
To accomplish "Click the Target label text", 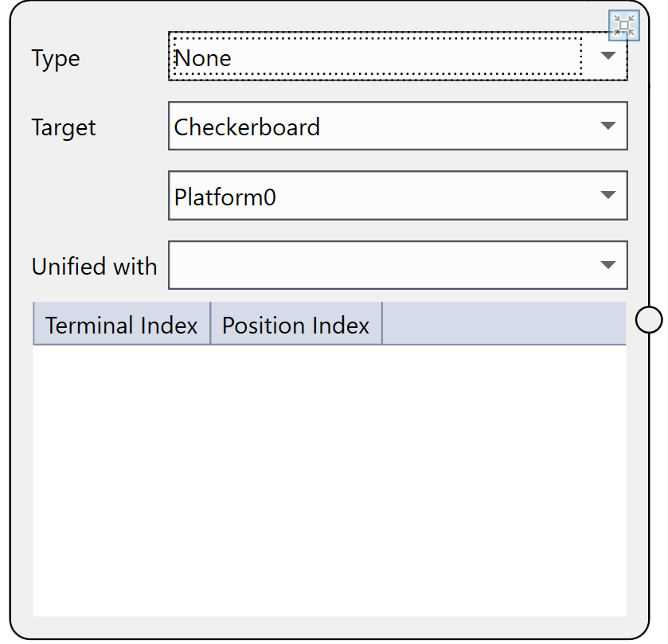I will coord(64,127).
